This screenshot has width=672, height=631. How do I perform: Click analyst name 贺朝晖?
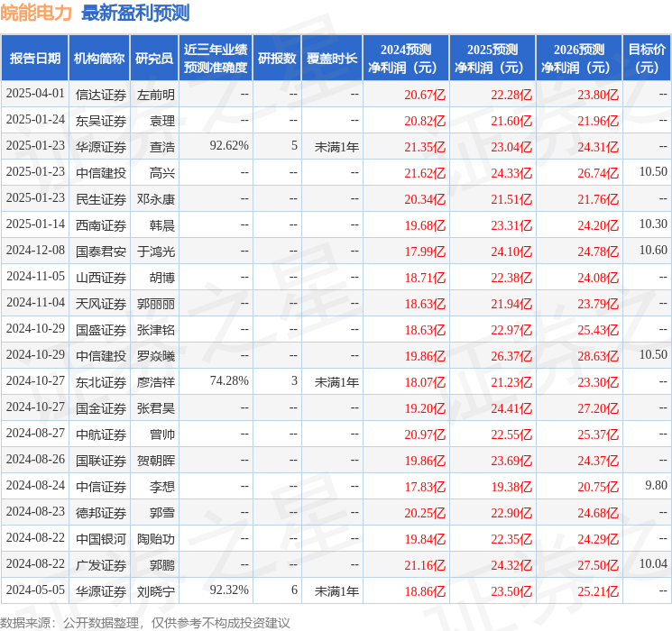click(155, 461)
